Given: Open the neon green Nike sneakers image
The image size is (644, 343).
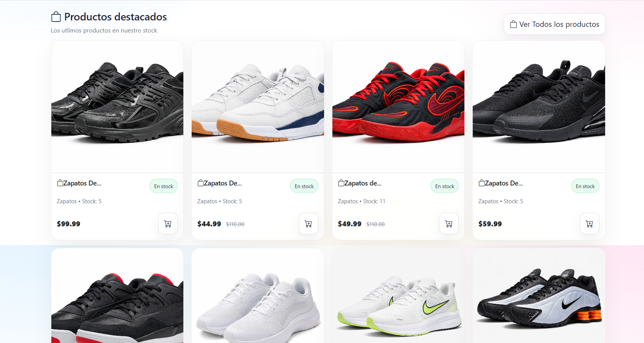Looking at the screenshot, I should click(398, 296).
